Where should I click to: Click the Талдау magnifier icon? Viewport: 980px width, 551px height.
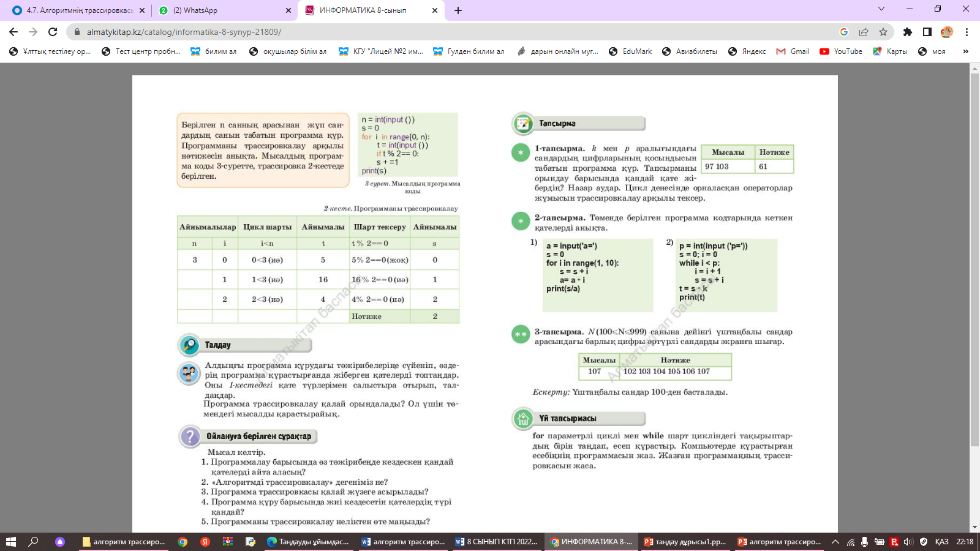point(189,345)
